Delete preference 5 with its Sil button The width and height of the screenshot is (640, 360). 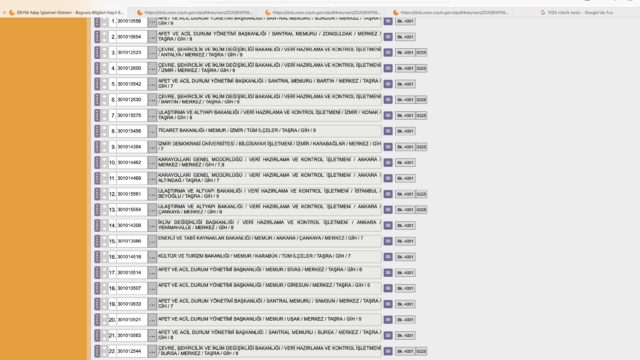pyautogui.click(x=388, y=84)
